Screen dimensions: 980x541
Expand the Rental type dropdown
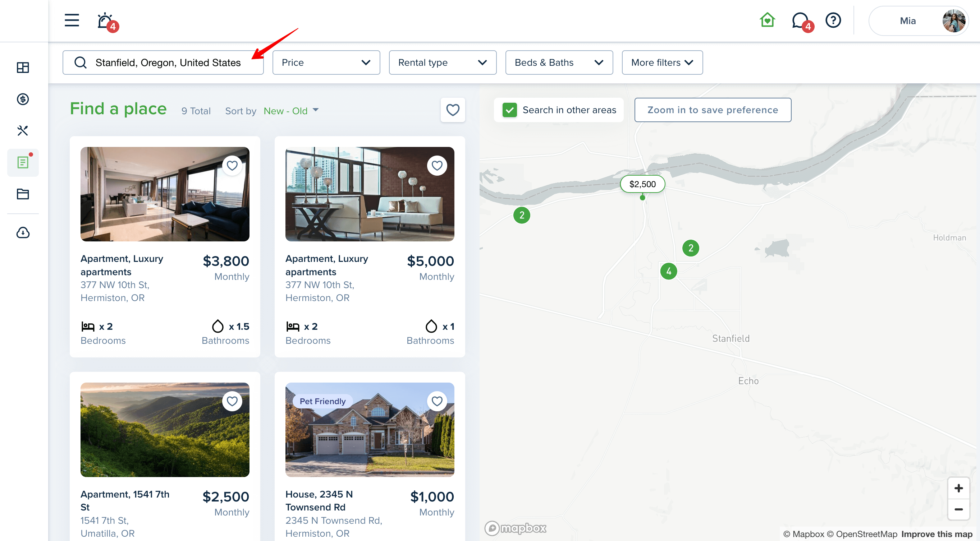443,63
